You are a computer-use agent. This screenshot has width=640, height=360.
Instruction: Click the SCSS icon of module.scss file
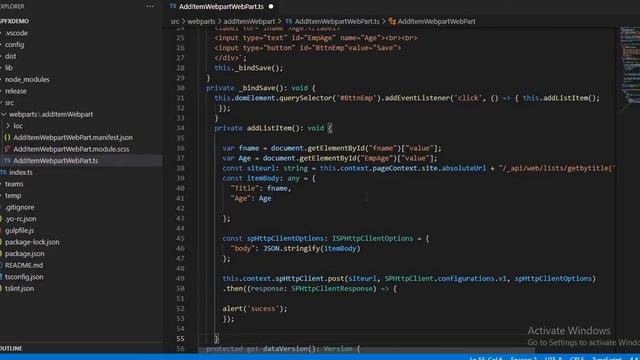(x=7, y=149)
